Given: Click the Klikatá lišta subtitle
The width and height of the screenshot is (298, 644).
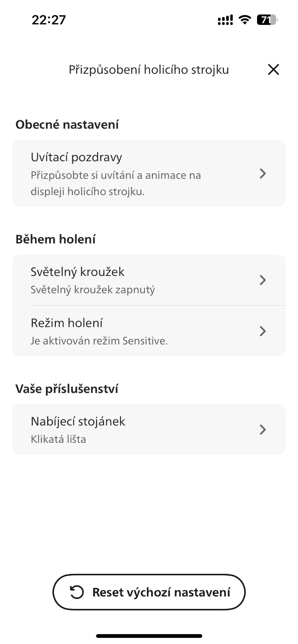Looking at the screenshot, I should (58, 439).
